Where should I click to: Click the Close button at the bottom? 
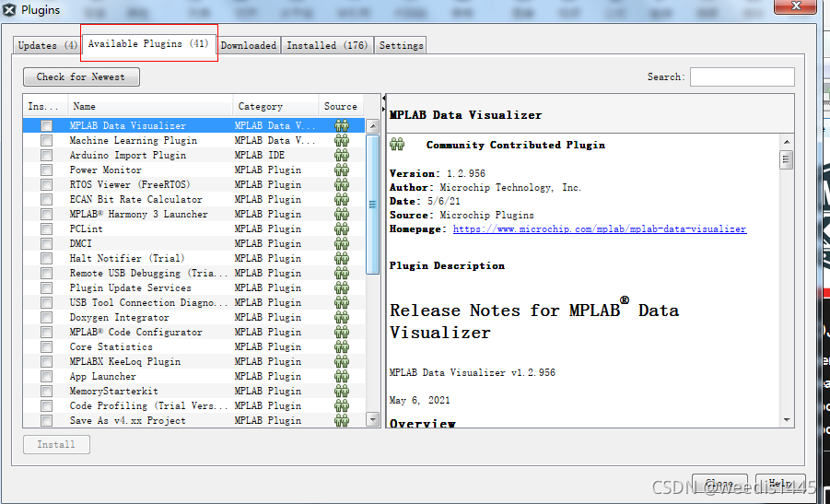(x=719, y=484)
